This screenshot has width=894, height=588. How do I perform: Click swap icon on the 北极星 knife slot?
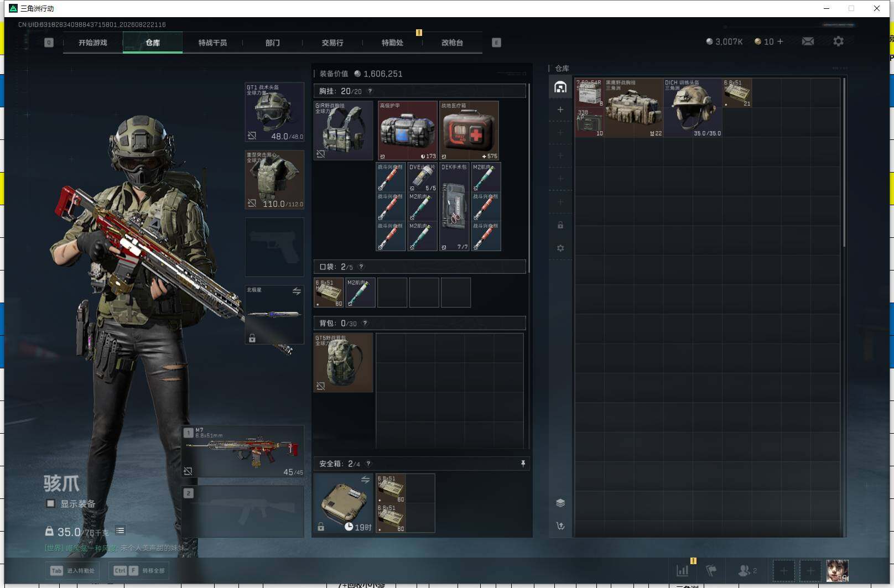(297, 291)
